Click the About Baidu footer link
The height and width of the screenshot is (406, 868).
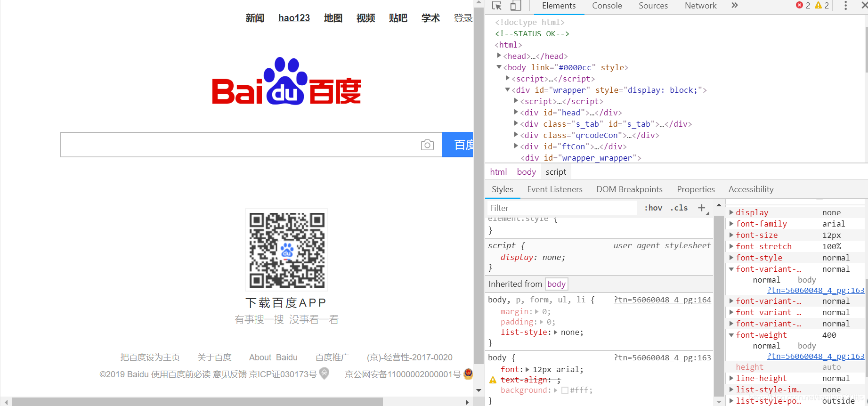(x=273, y=357)
